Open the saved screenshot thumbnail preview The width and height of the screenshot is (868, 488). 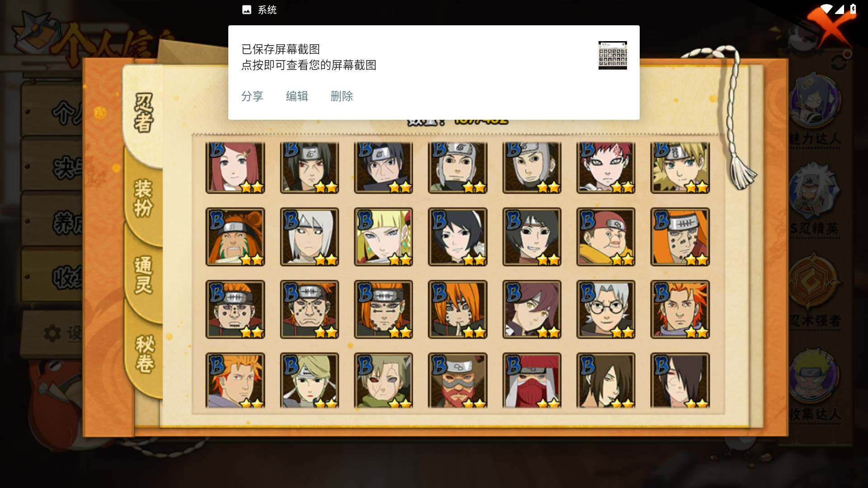point(613,55)
